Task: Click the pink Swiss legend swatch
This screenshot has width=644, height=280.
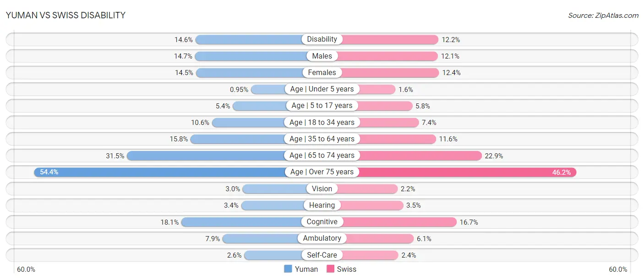Action: 330,269
